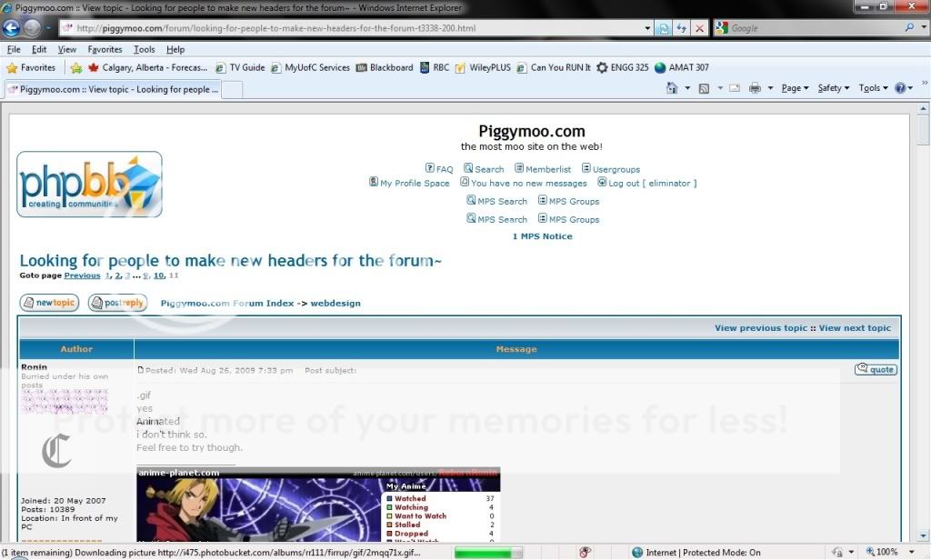Viewport: 931px width, 560px height.
Task: Open the Usergroups link
Action: [x=610, y=169]
